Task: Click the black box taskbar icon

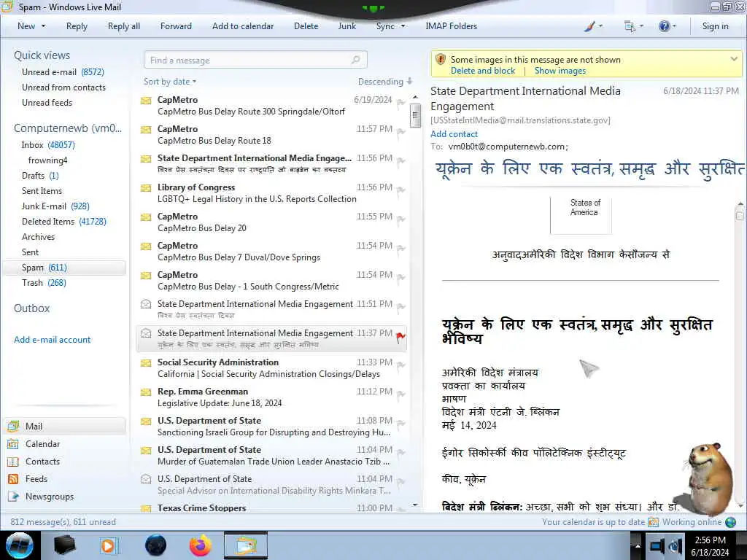Action: coord(64,545)
